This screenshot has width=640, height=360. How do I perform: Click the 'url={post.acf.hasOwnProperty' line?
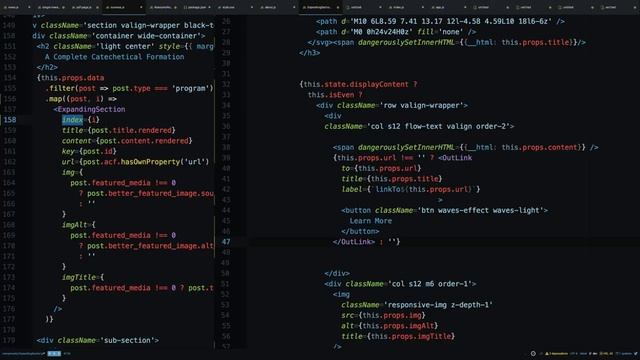[x=136, y=162]
